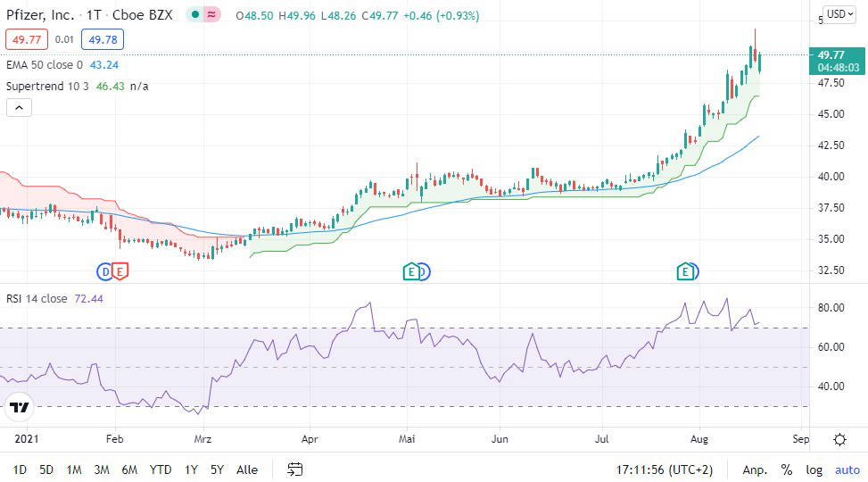The image size is (868, 482).
Task: Click the Pfizer, Inc. symbol title
Action: coord(40,15)
